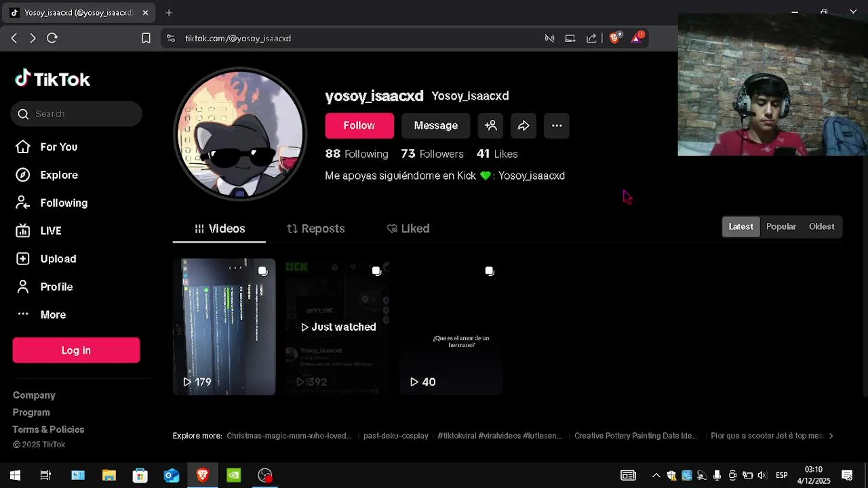Open the Explore compass icon

click(x=23, y=175)
